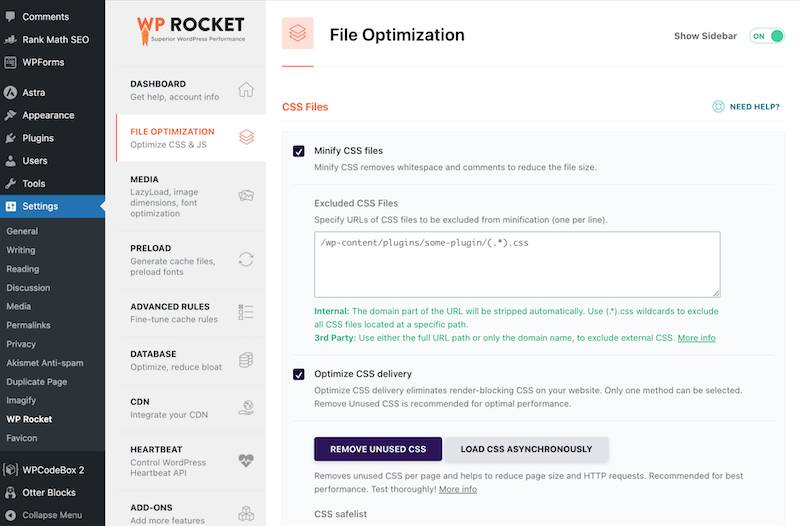Image resolution: width=800 pixels, height=526 pixels.
Task: Click the WPForms icon in admin menu
Action: click(x=10, y=62)
